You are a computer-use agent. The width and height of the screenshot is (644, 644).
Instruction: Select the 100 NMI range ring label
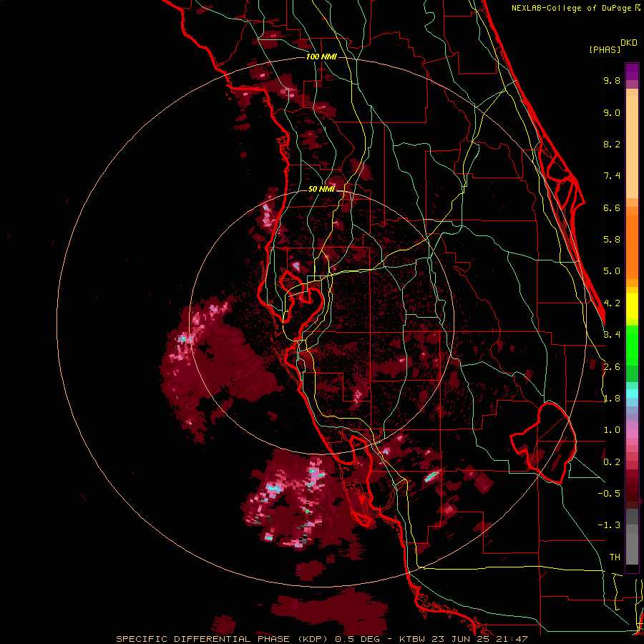(321, 57)
